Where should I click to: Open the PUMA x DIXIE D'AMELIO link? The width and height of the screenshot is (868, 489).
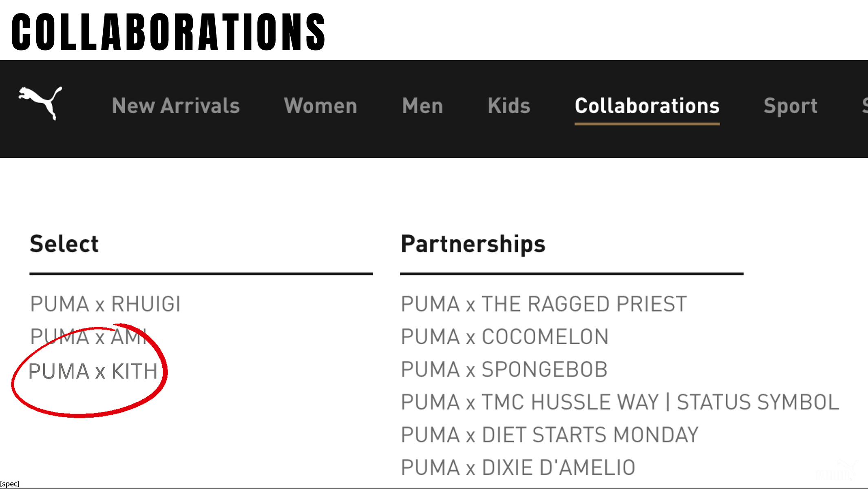[518, 467]
